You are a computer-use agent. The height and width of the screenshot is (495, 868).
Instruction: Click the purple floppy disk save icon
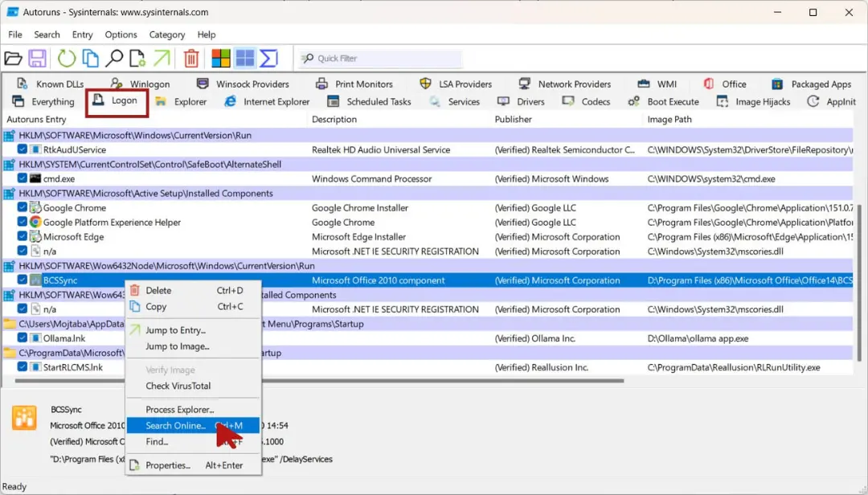pos(38,58)
